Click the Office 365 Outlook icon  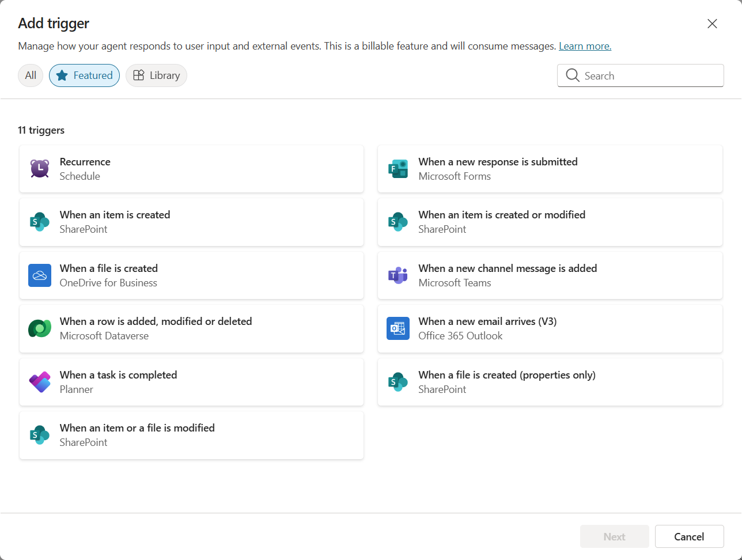click(398, 328)
